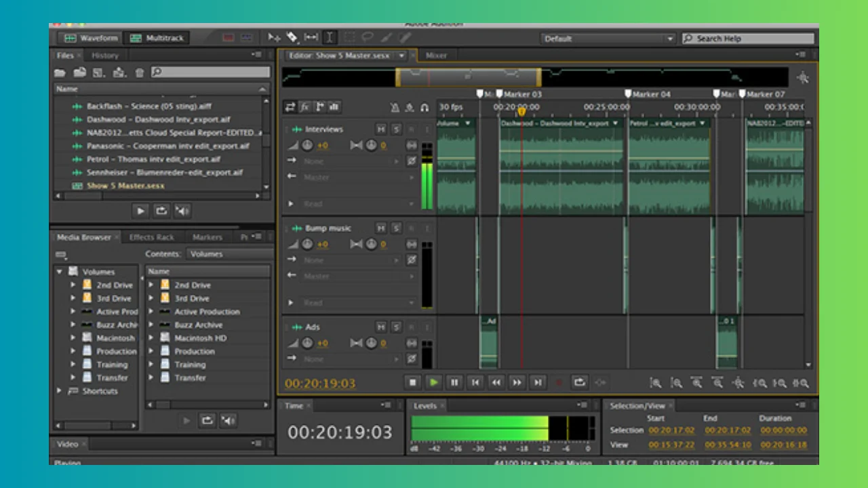
Task: Click Bump music track volume knob
Action: point(307,244)
